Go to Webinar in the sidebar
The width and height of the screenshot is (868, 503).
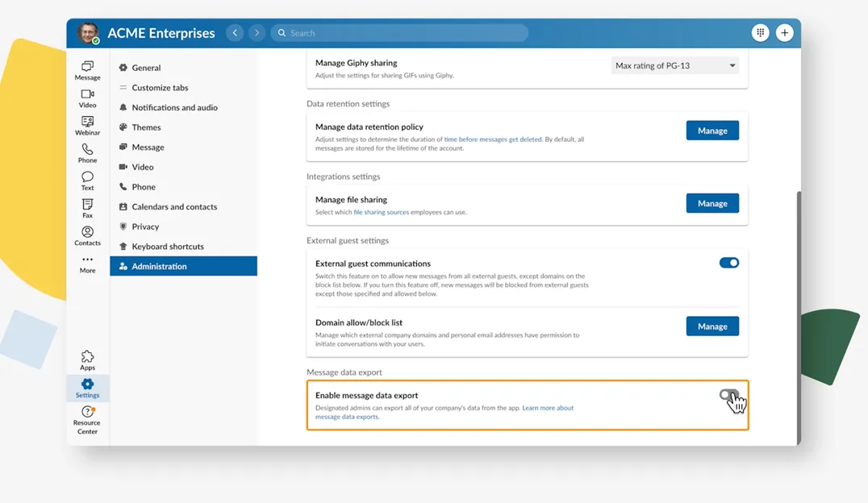(87, 125)
